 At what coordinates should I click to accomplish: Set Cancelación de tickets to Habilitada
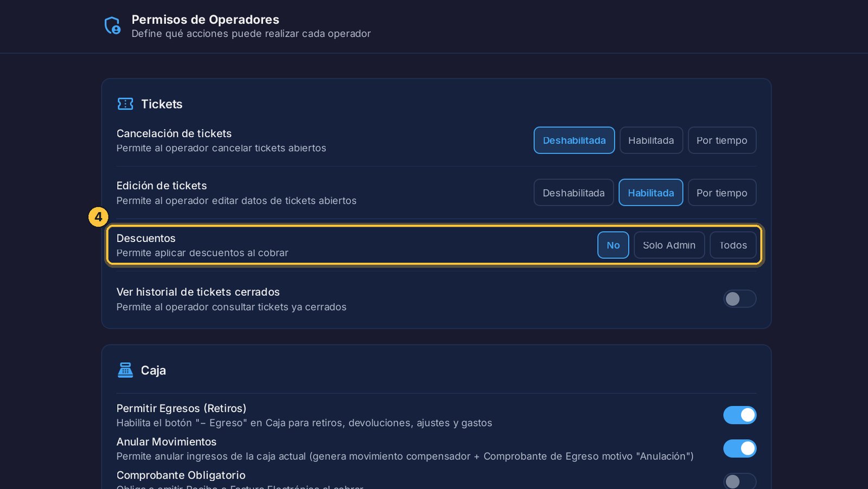coord(651,141)
